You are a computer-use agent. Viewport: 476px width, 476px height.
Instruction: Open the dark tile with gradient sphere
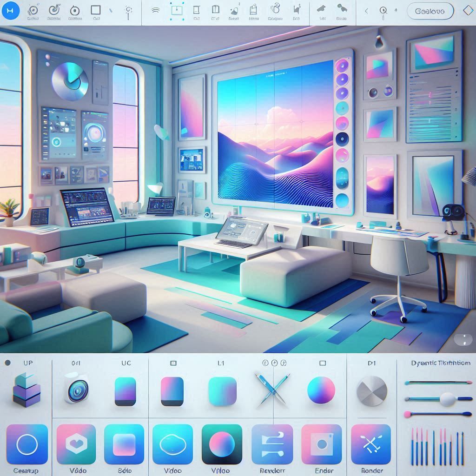point(222,444)
